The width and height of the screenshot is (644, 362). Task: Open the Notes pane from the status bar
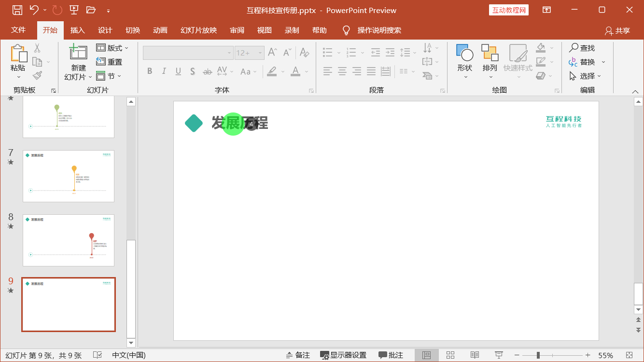coord(298,355)
